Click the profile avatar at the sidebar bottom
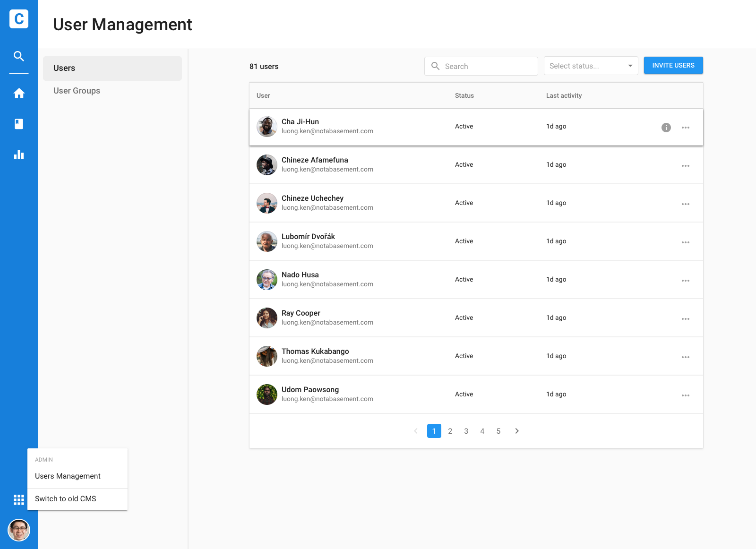The image size is (756, 549). (19, 530)
